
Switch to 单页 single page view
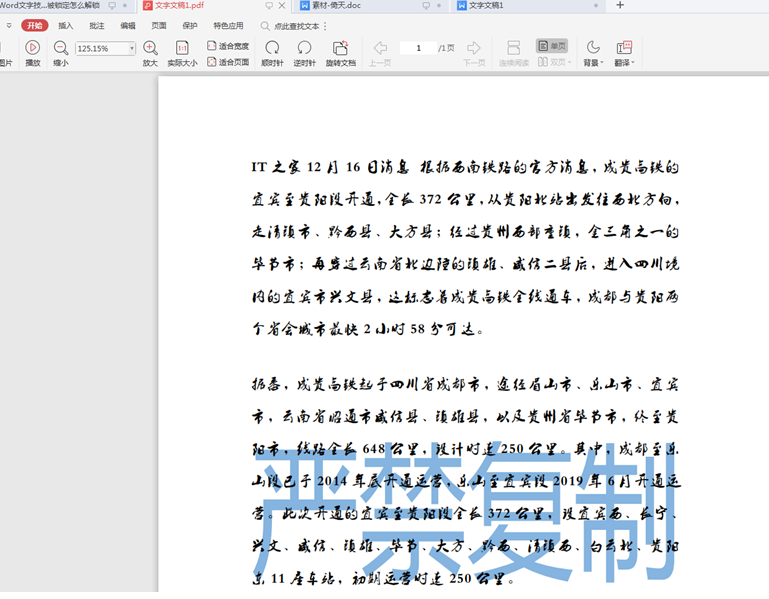tap(552, 46)
